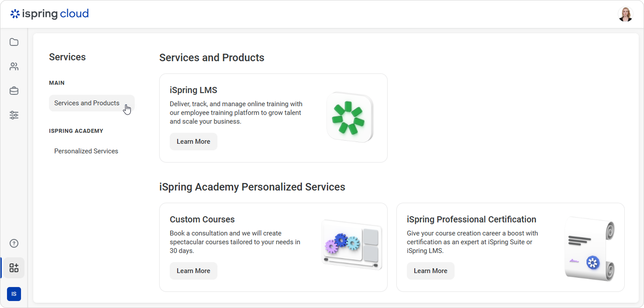
Task: Click the Custom Courses card title
Action: click(x=202, y=219)
